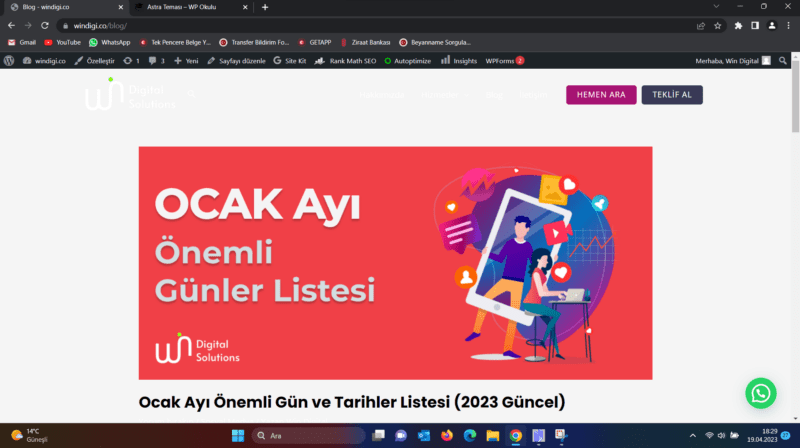The width and height of the screenshot is (800, 448).
Task: Open Firefox from the taskbar
Action: click(x=447, y=436)
